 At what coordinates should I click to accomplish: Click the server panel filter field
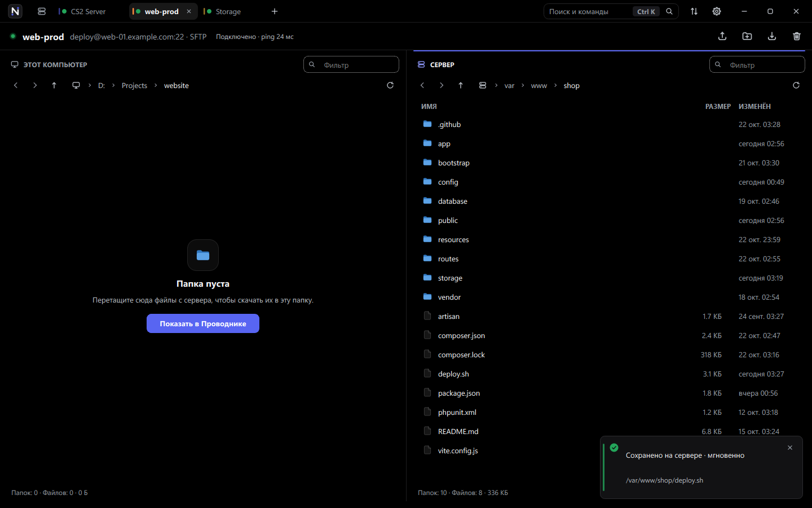click(x=757, y=64)
